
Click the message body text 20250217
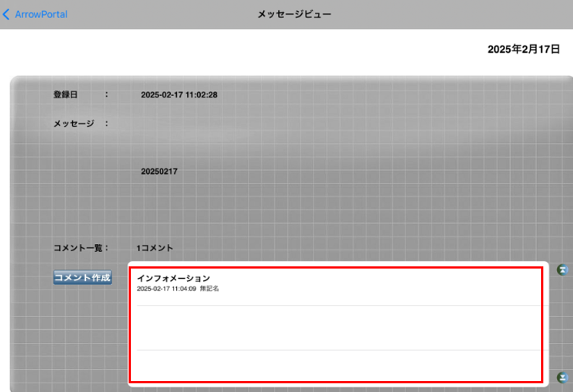[x=159, y=171]
